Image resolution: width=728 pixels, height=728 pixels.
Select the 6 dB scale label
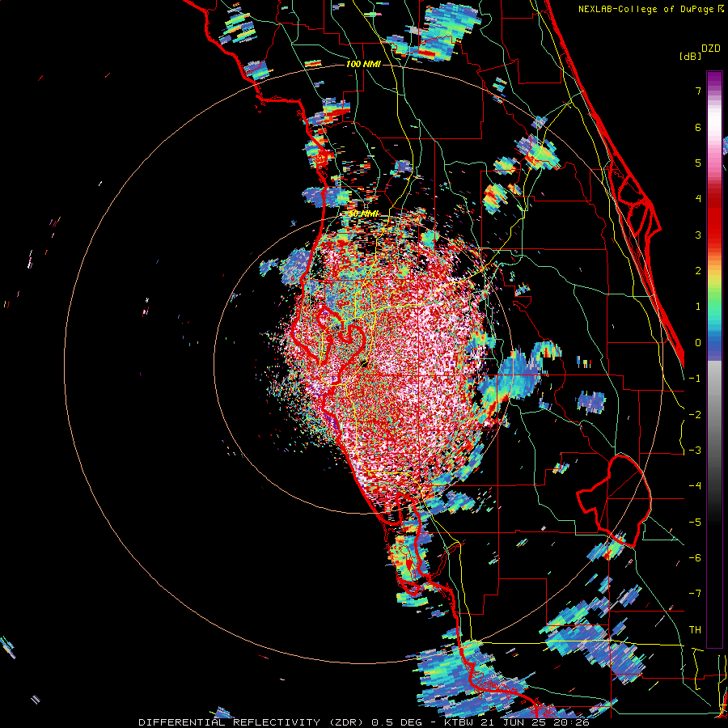pyautogui.click(x=698, y=127)
